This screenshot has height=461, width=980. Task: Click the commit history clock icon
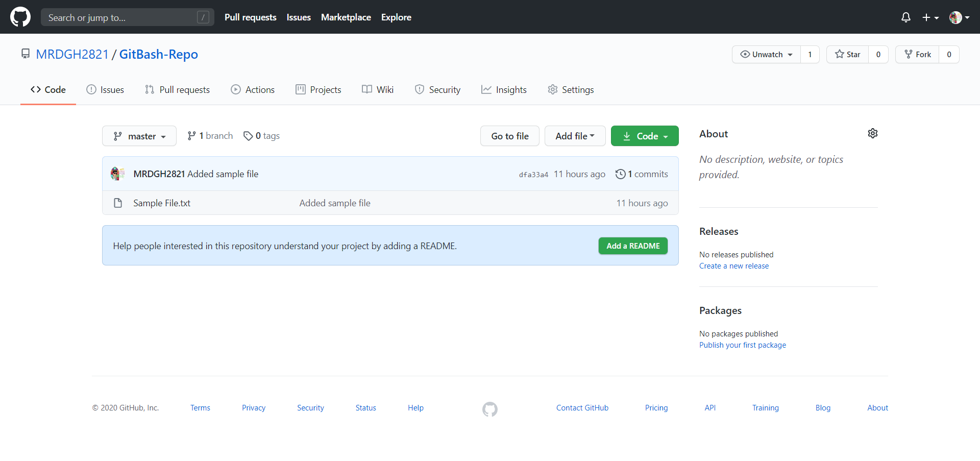[620, 174]
